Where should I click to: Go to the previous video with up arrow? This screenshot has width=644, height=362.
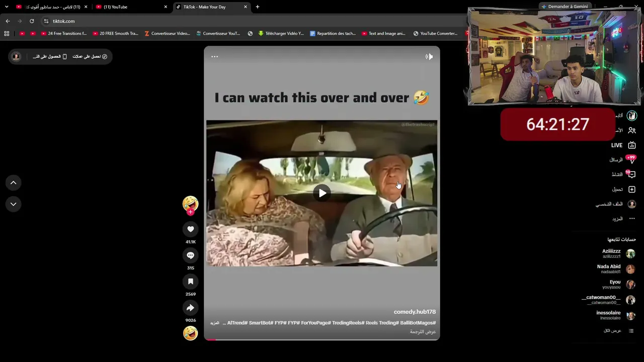tap(14, 183)
